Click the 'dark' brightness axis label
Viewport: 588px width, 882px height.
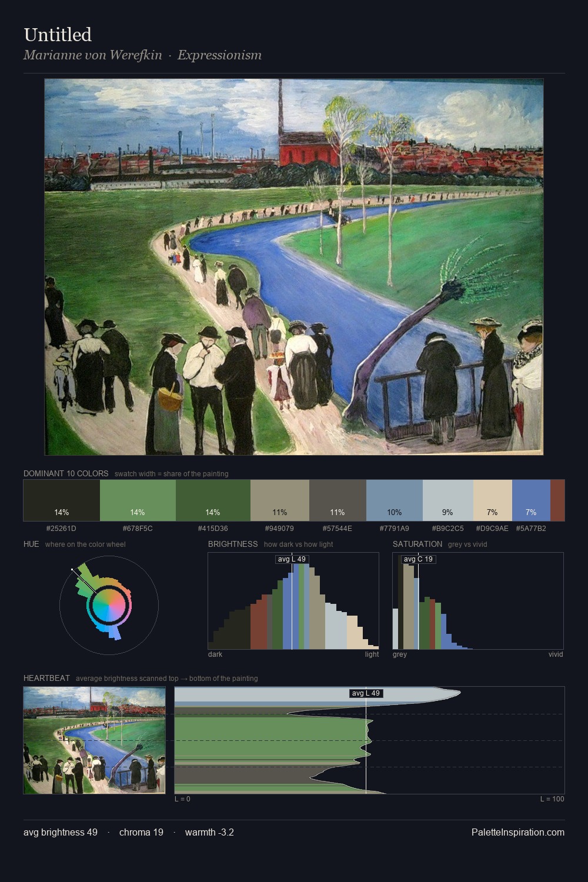215,654
